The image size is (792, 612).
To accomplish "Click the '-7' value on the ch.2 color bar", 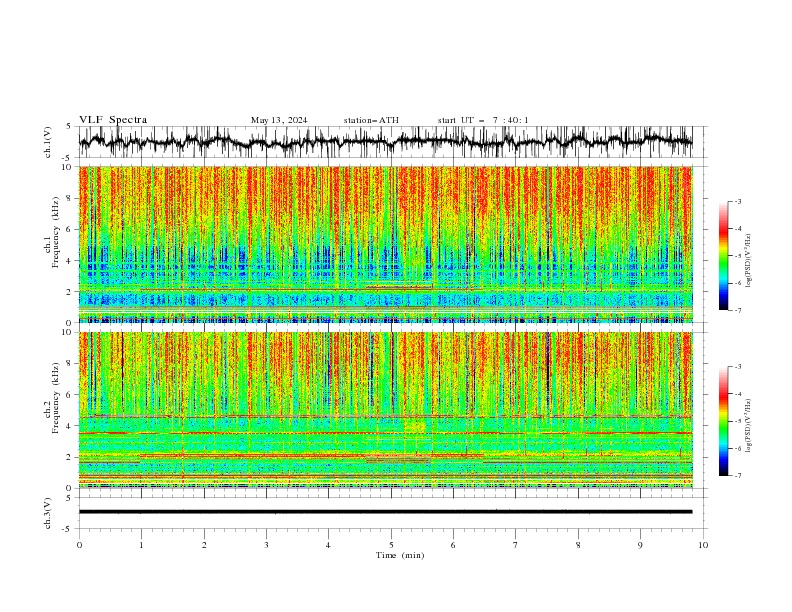I will tap(737, 476).
